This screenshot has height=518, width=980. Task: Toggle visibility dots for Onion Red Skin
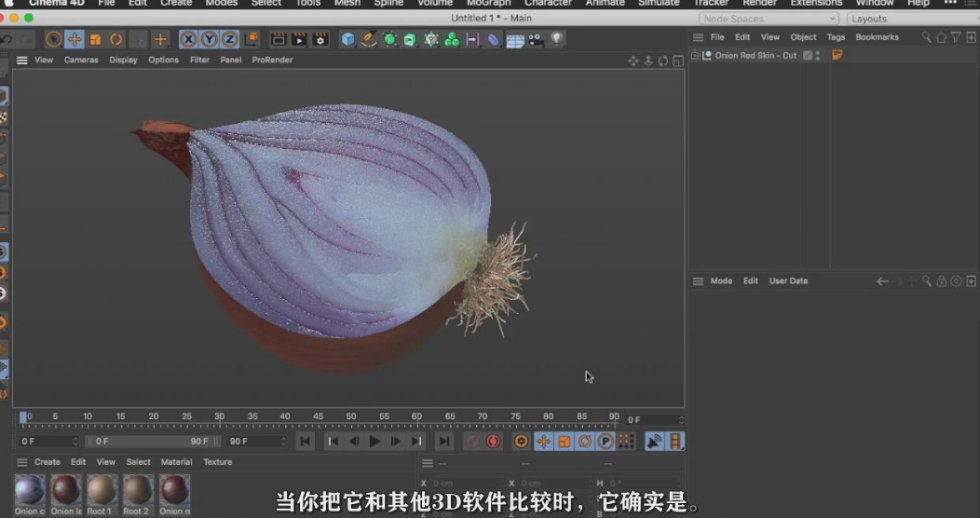(818, 56)
